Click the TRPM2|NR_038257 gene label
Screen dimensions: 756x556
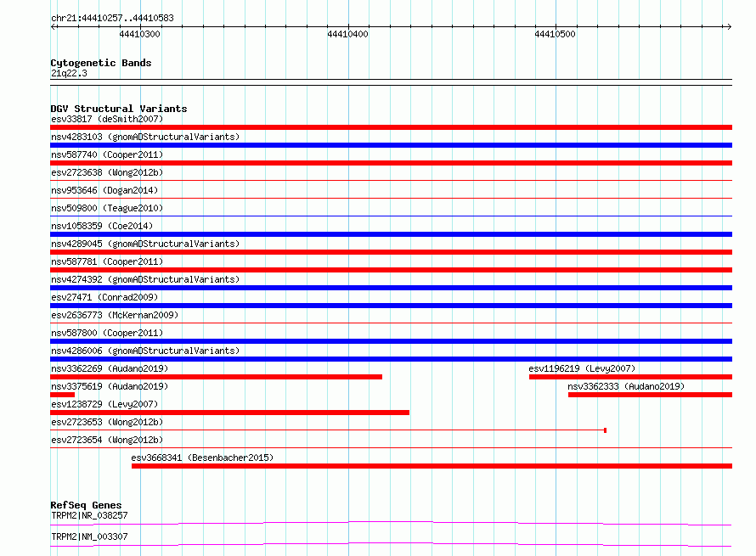pos(90,515)
